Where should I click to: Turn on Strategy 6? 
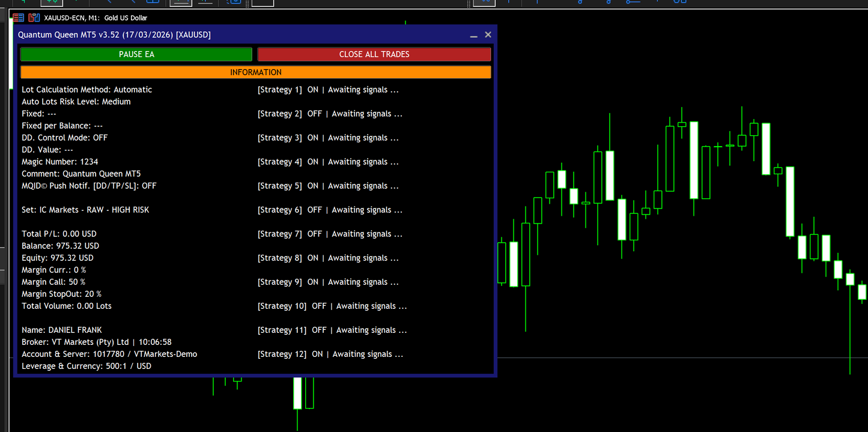click(314, 210)
